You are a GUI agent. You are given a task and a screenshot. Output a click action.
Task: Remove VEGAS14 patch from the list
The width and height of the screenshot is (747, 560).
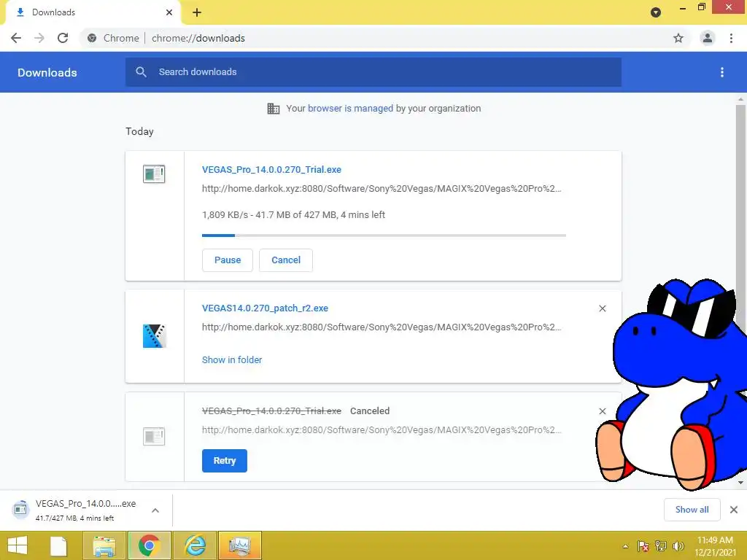point(603,308)
